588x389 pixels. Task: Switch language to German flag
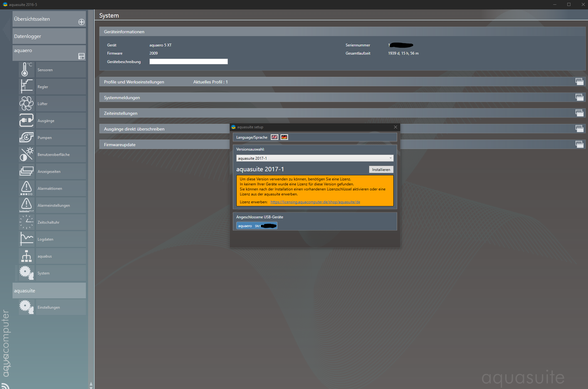click(284, 137)
